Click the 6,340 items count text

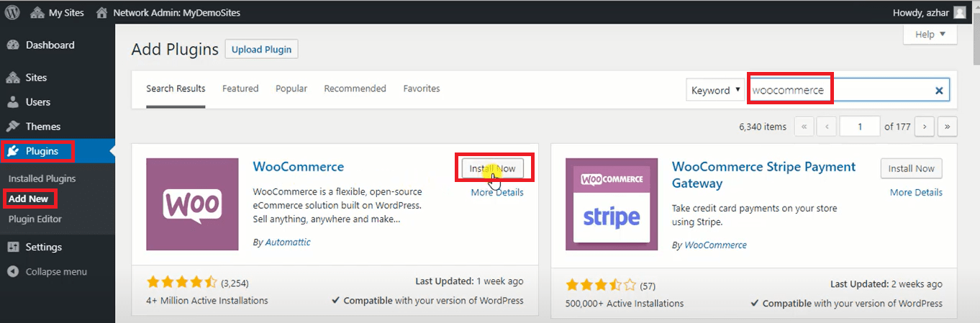pyautogui.click(x=763, y=127)
